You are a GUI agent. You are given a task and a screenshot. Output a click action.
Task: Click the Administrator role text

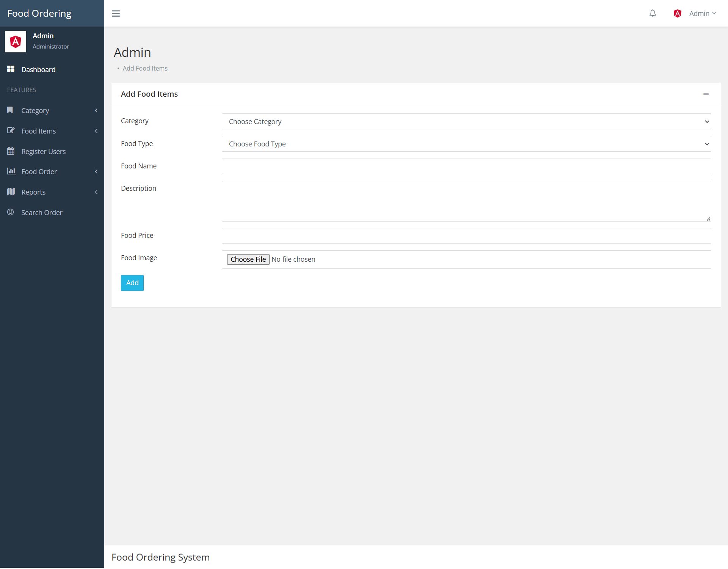[51, 46]
